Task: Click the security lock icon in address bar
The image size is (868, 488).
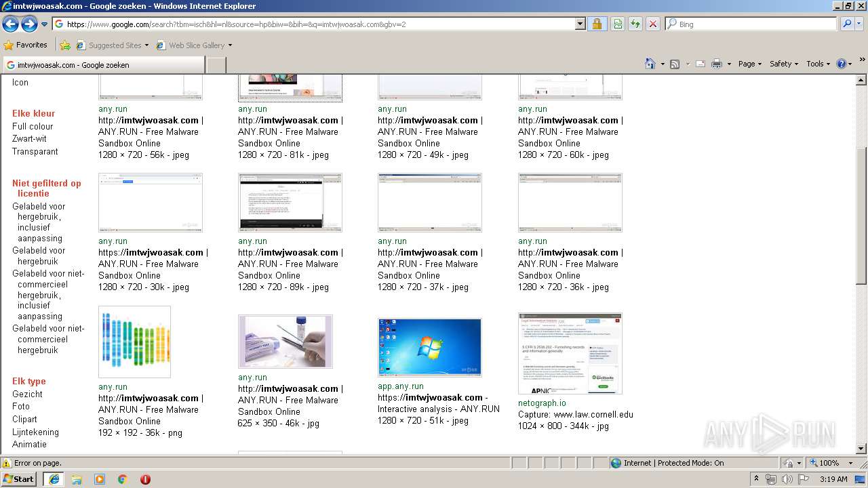Action: click(x=597, y=24)
